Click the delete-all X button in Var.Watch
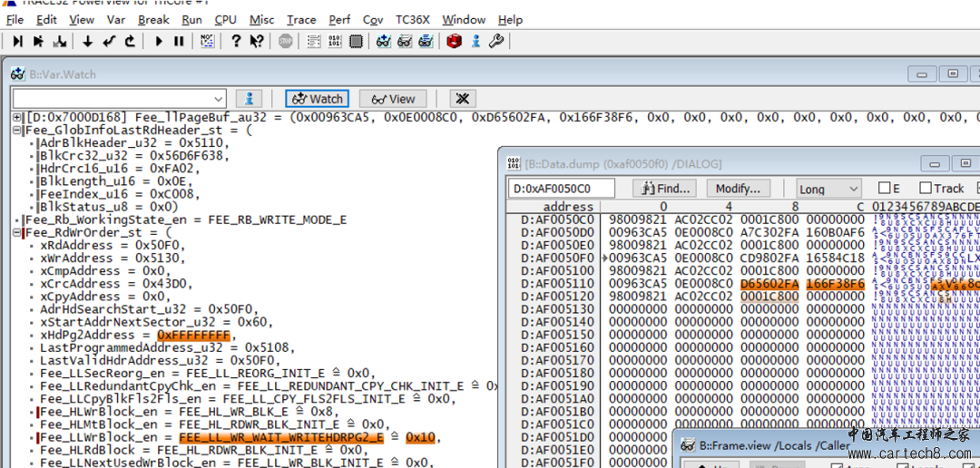The height and width of the screenshot is (468, 980). pos(463,99)
